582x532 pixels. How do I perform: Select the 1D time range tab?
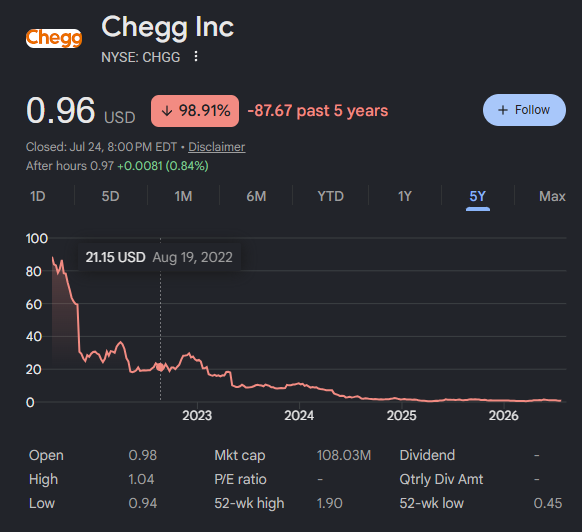(37, 196)
